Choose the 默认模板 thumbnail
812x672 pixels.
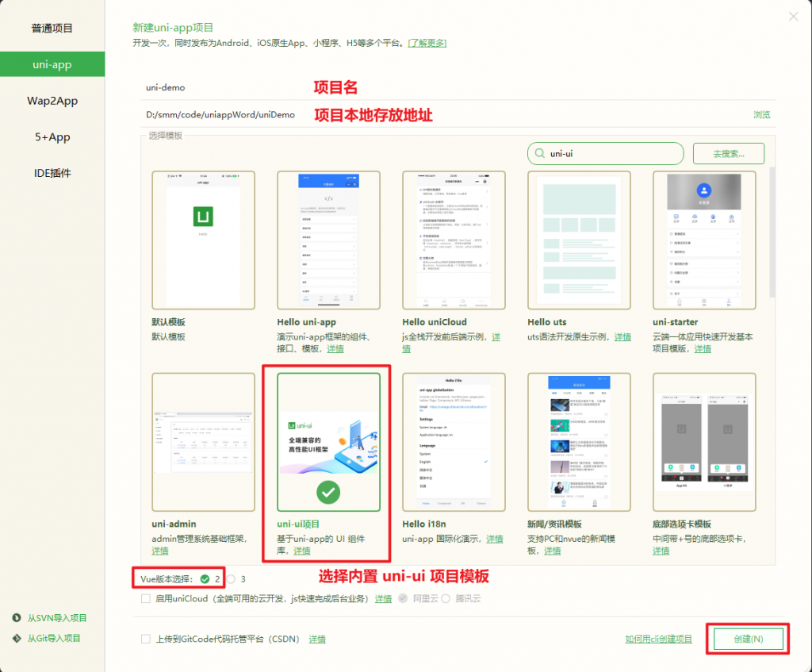[204, 240]
